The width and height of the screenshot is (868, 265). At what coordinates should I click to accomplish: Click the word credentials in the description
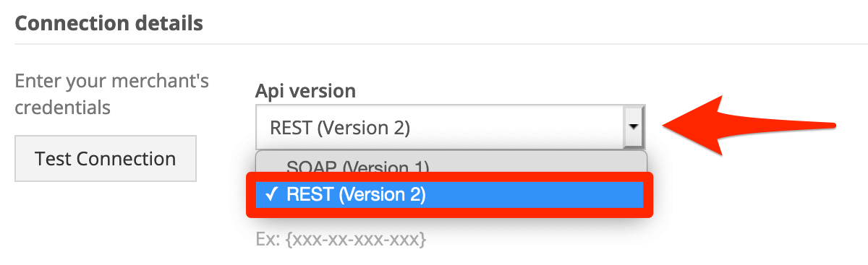[63, 107]
